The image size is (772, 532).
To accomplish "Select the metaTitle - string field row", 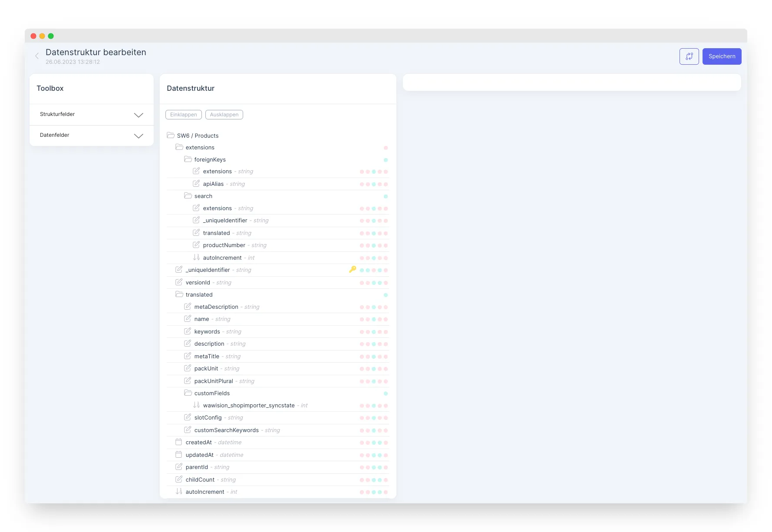I will [x=278, y=356].
